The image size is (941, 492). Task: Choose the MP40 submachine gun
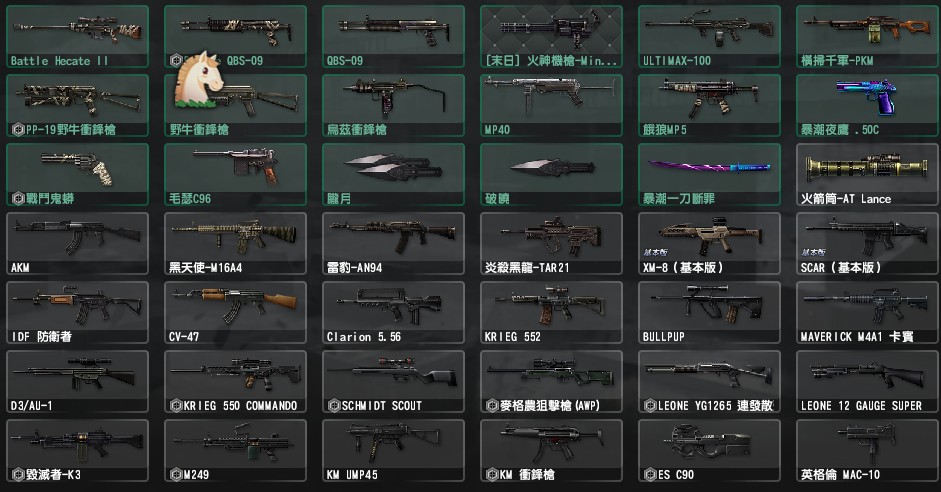click(551, 105)
